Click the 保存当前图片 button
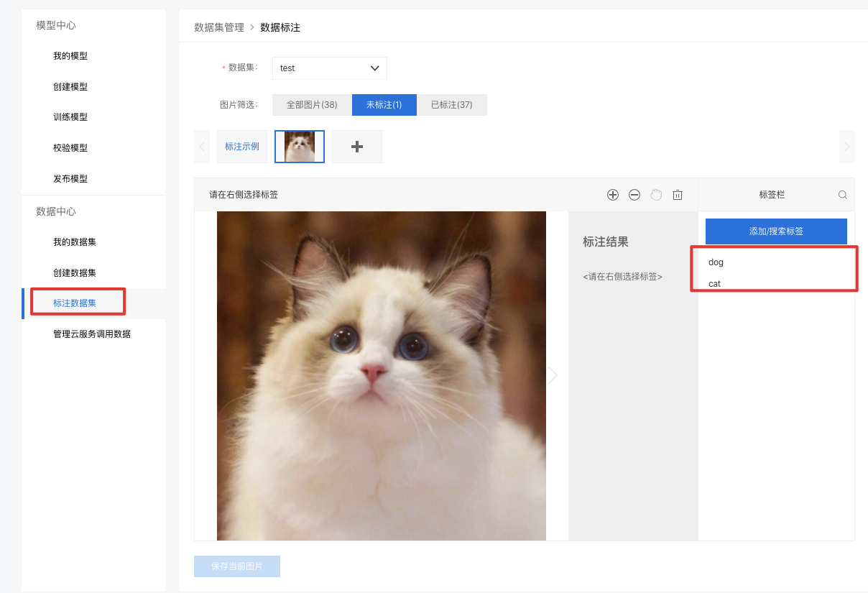This screenshot has width=868, height=593. (x=236, y=566)
